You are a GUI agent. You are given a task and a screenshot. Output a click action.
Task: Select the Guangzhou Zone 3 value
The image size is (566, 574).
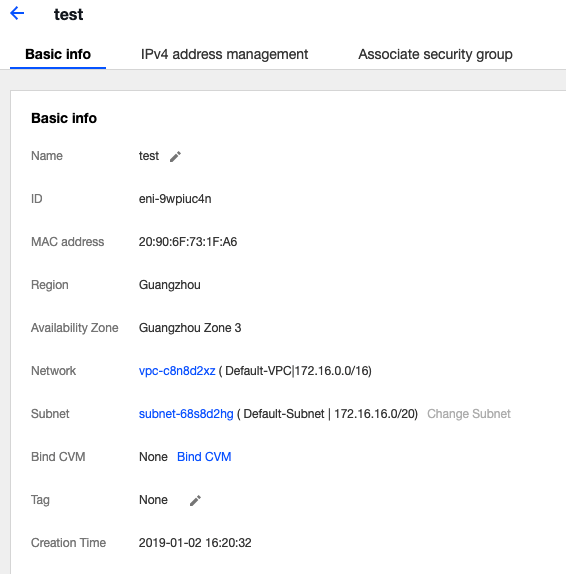190,328
